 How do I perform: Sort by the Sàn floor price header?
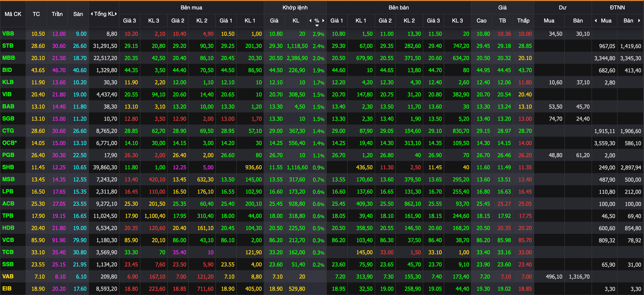(78, 14)
